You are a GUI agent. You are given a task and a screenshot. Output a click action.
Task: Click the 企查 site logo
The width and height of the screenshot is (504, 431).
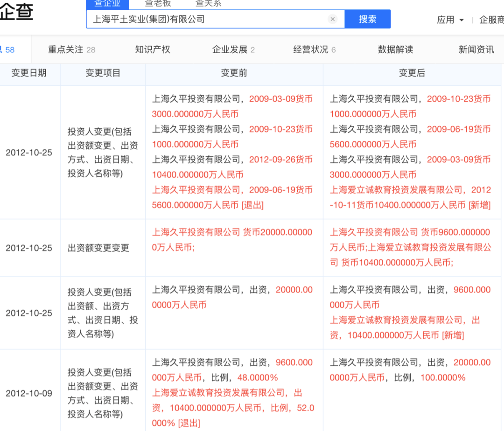[x=16, y=12]
